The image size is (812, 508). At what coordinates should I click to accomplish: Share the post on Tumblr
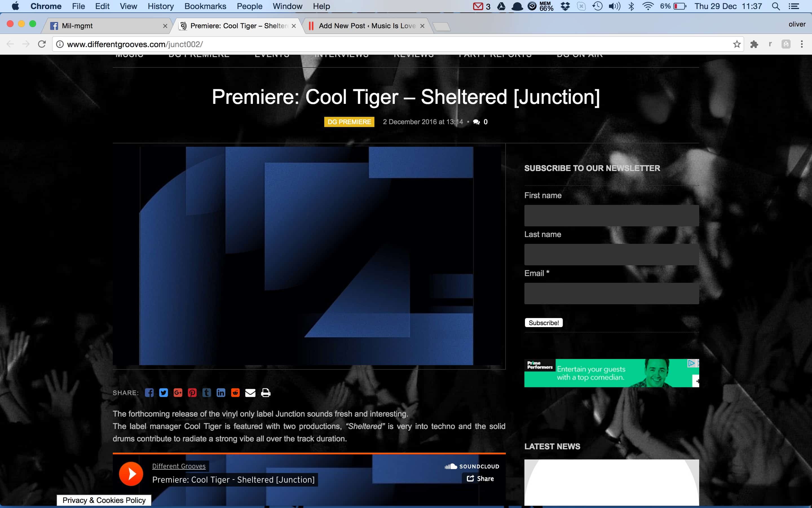pos(207,393)
